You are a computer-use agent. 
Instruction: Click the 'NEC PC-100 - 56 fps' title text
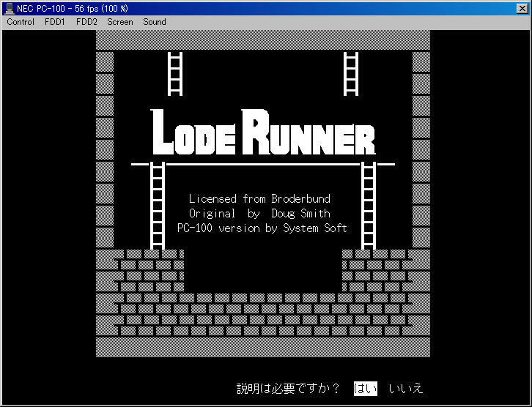73,9
